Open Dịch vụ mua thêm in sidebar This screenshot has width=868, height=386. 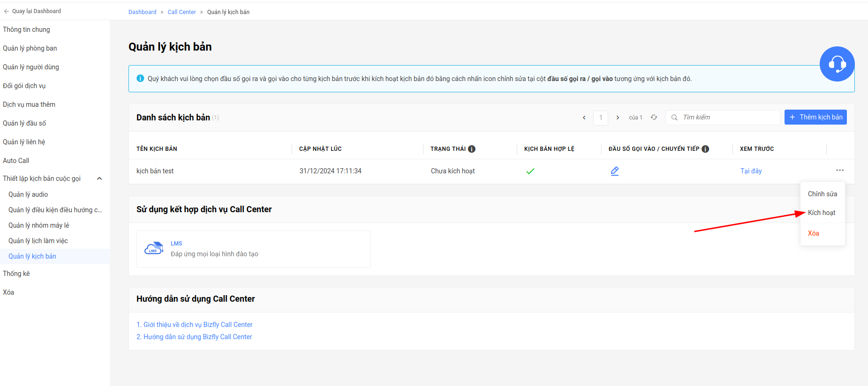[x=29, y=104]
